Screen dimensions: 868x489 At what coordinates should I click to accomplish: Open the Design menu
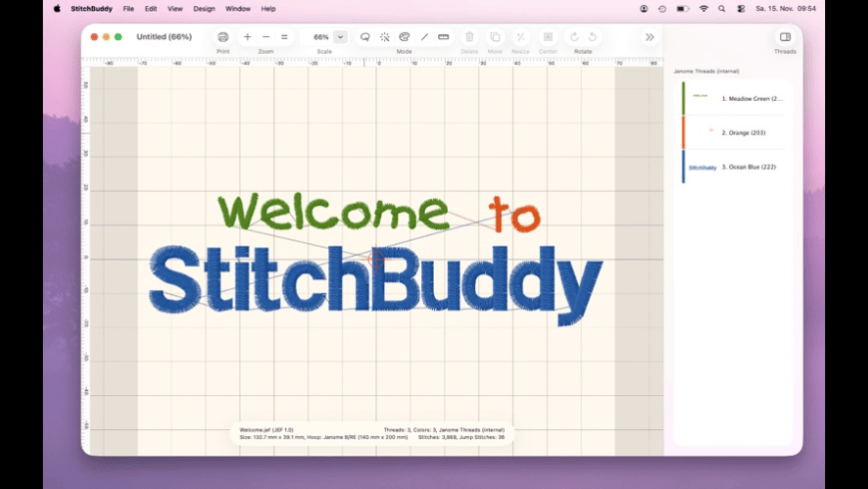pos(205,9)
